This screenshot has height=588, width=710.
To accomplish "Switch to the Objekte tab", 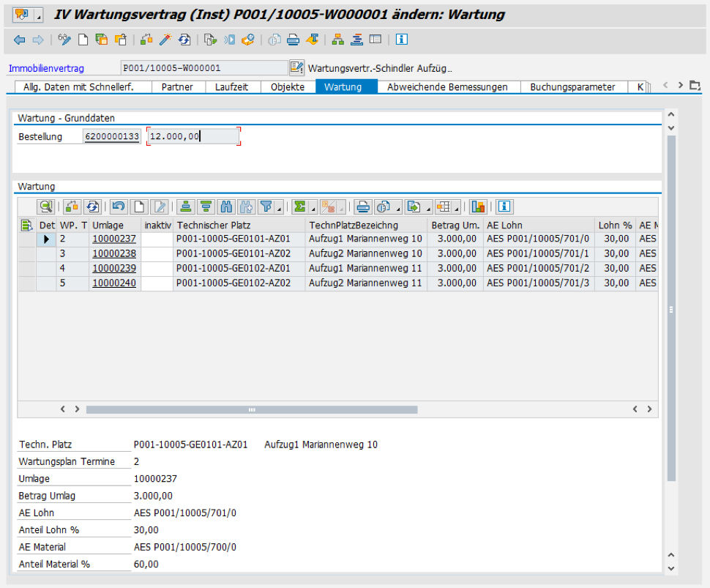I will (287, 86).
